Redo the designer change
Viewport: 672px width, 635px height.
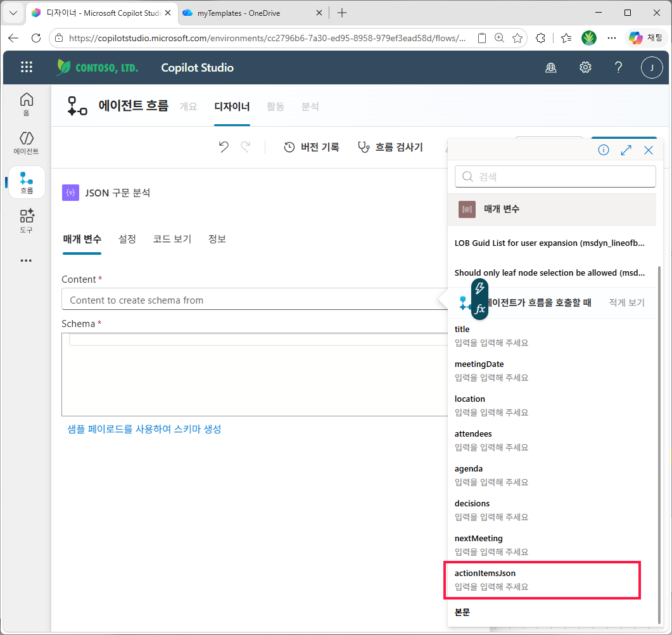246,147
